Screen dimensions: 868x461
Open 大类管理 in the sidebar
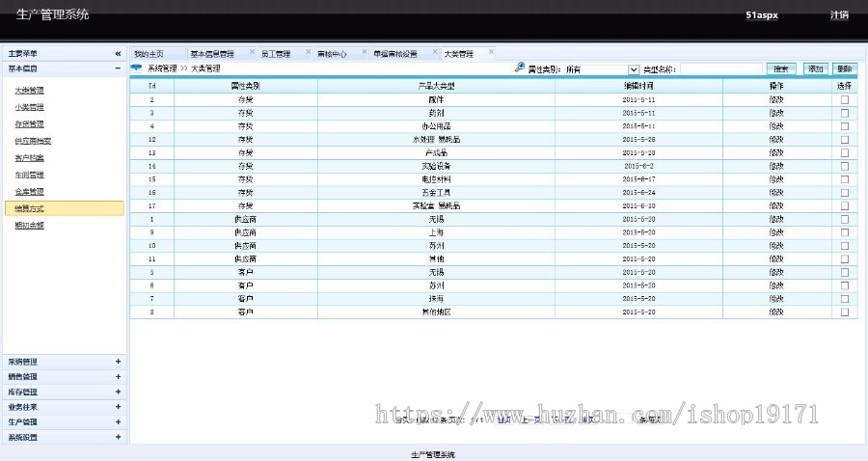click(x=29, y=91)
